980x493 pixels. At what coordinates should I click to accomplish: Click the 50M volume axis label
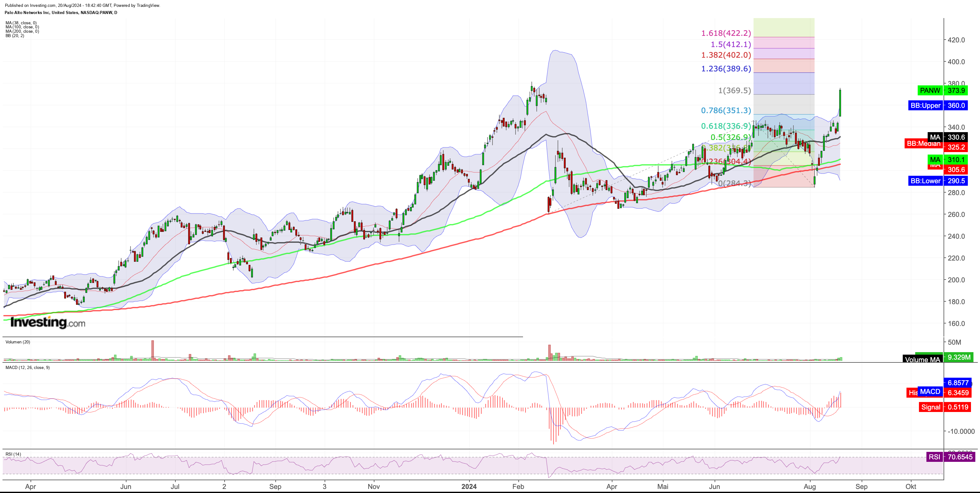pos(954,342)
